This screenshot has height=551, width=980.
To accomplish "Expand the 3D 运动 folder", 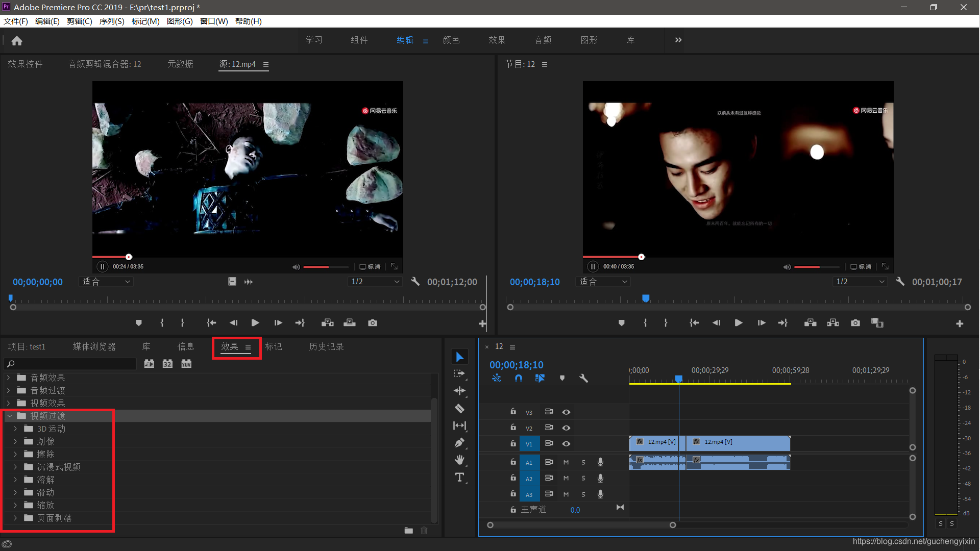I will tap(15, 429).
